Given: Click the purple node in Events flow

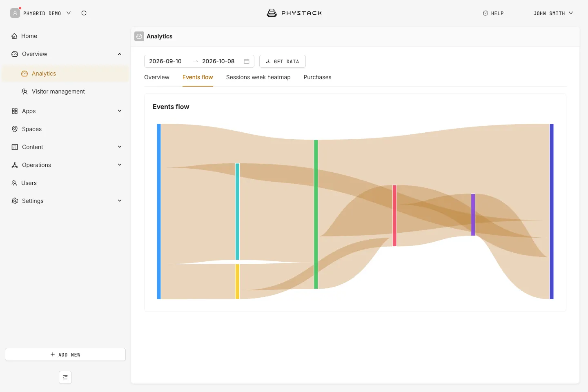Looking at the screenshot, I should tap(473, 215).
